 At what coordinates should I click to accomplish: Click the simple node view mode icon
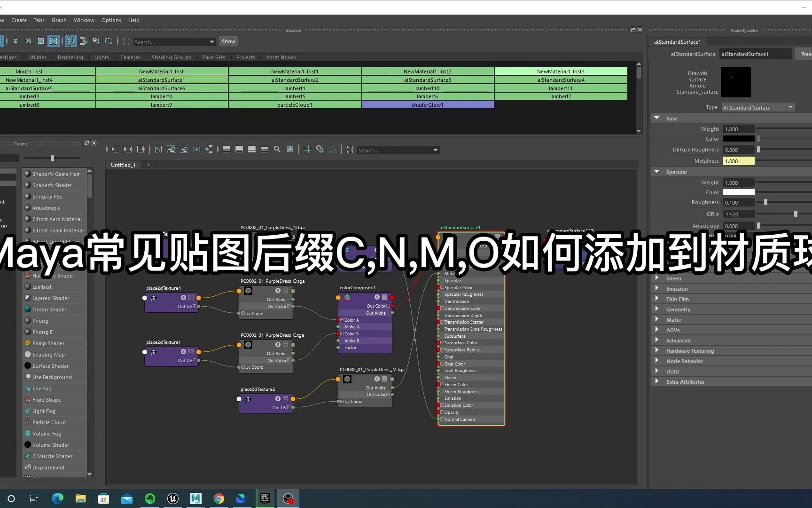pos(226,149)
